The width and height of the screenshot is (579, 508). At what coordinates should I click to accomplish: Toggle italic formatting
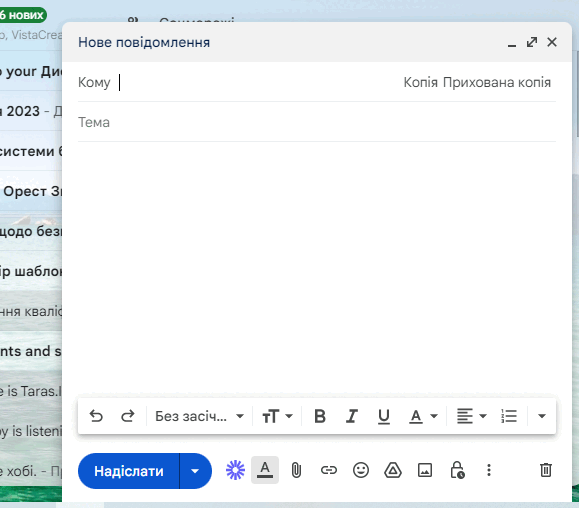tap(352, 416)
